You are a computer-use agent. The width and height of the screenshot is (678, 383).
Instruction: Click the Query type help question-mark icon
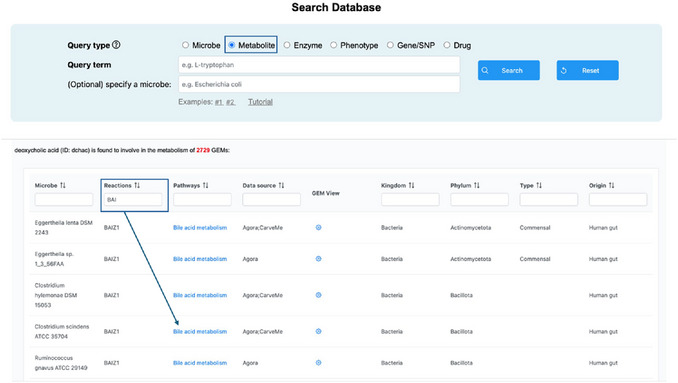(116, 45)
